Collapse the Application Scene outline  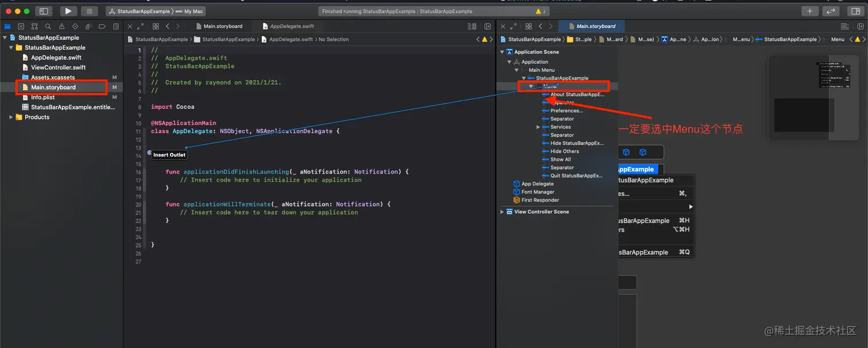502,52
